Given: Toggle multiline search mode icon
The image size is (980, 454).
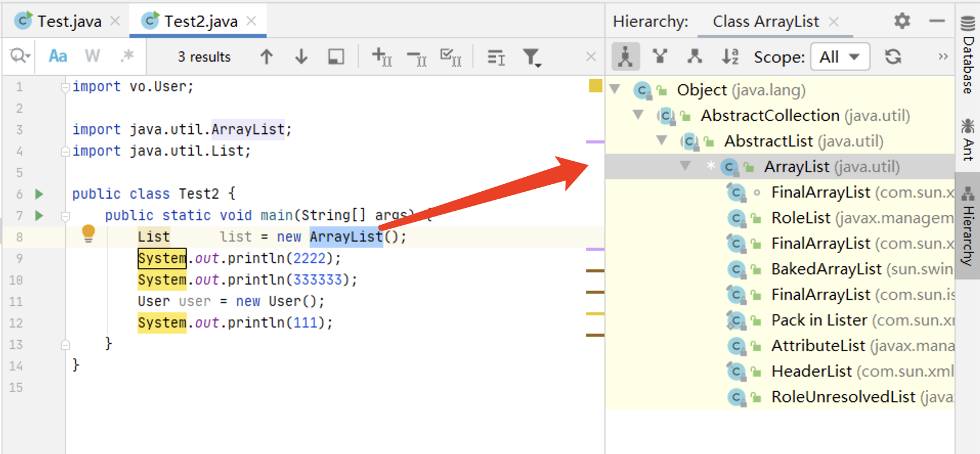Looking at the screenshot, I should (496, 57).
